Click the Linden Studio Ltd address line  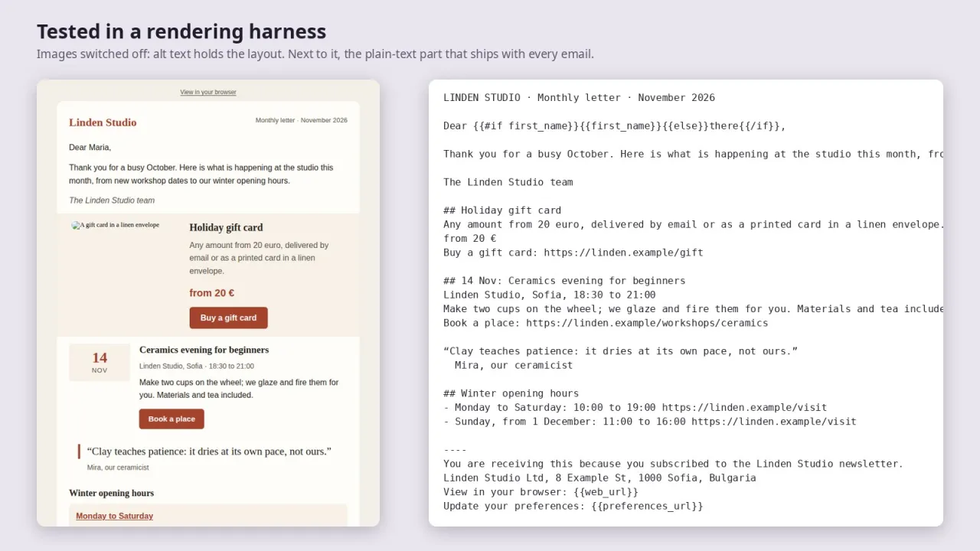point(599,478)
